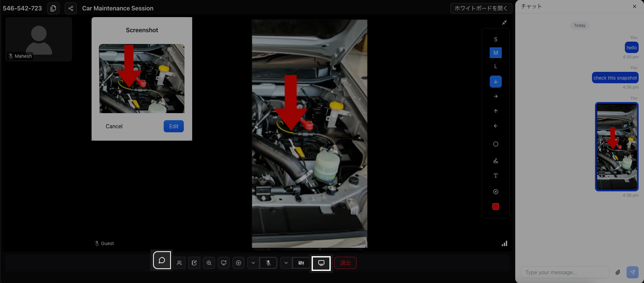Screen dimensions: 644x283
Task: Cancel the Screenshot dialog
Action: coord(114,126)
